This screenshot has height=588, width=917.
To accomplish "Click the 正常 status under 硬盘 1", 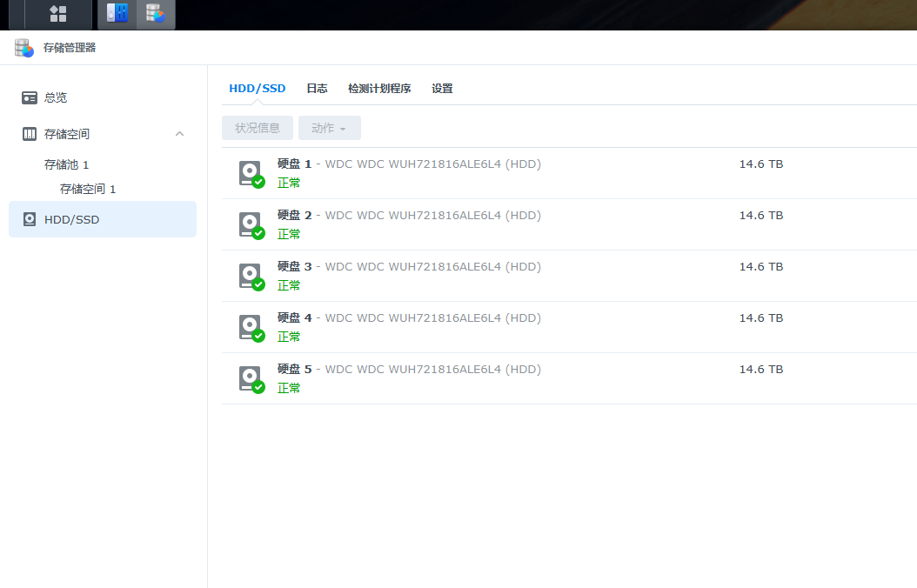I will [288, 183].
